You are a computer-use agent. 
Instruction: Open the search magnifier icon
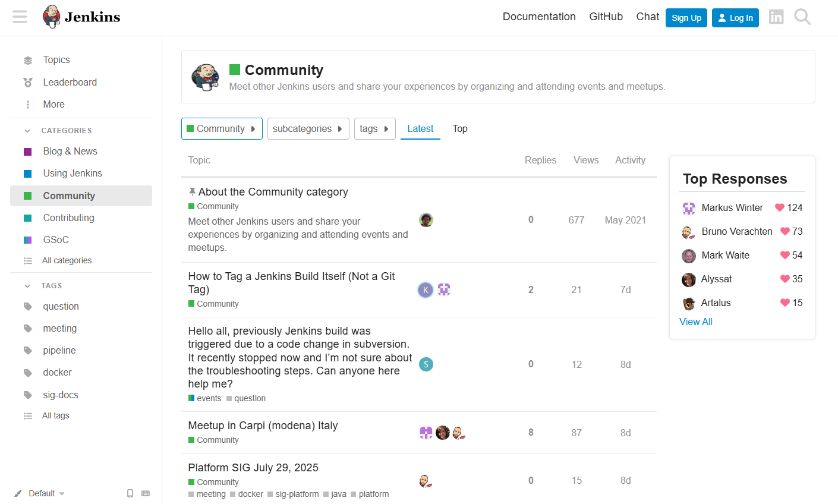click(x=802, y=17)
